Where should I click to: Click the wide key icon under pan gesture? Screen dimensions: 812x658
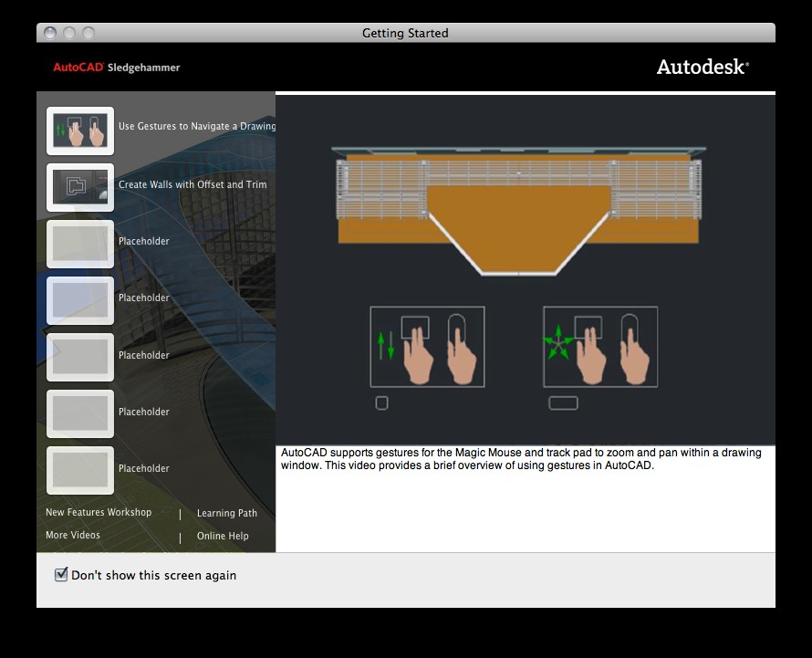coord(563,403)
